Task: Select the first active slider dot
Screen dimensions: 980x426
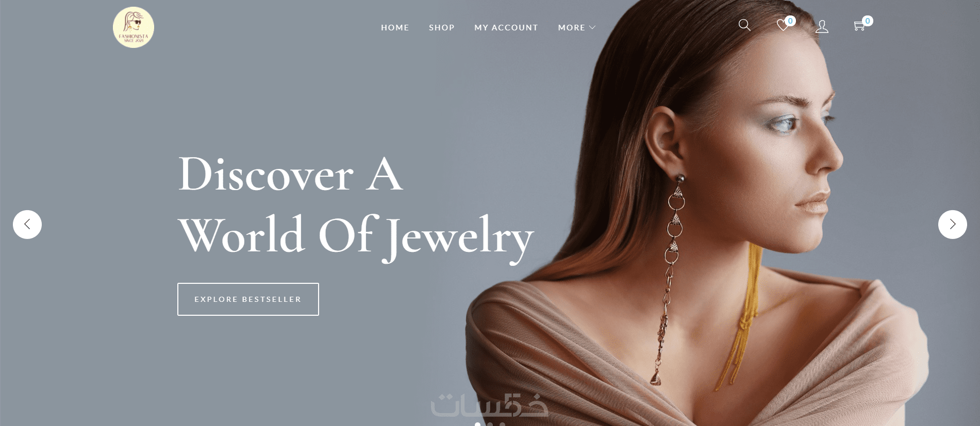Action: click(x=478, y=424)
